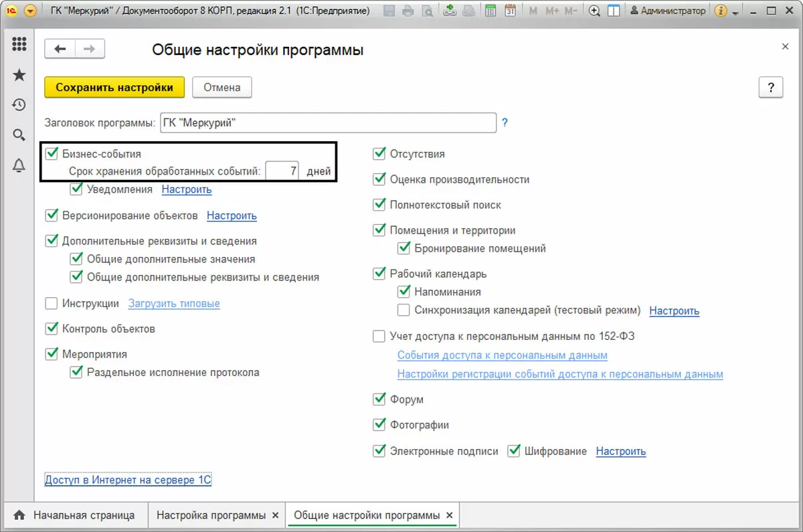Open Настроить link for calendar synchronization
The image size is (803, 532).
(x=675, y=311)
